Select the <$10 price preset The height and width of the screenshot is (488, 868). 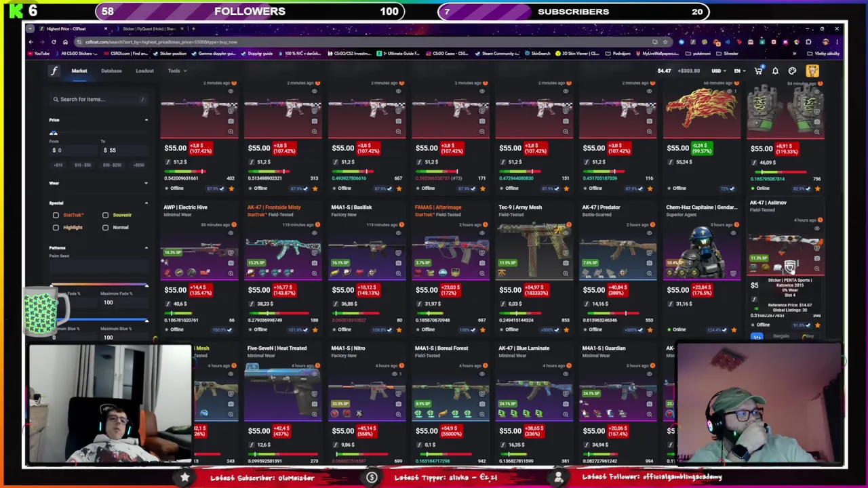(x=58, y=165)
